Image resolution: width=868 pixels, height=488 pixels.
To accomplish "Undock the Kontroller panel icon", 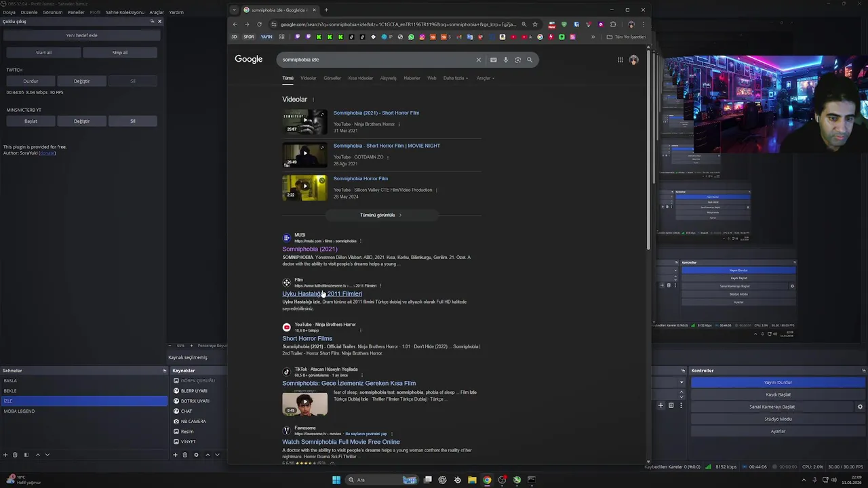I will point(863,371).
